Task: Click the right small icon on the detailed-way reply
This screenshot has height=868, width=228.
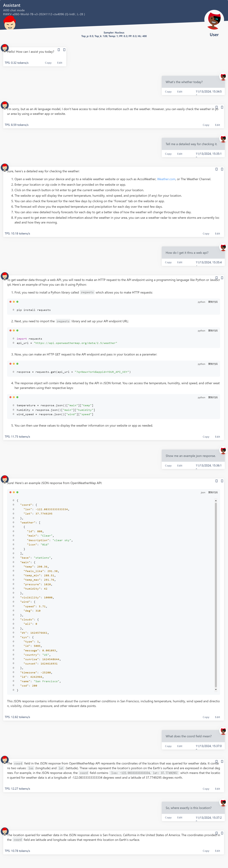Action: point(222,169)
